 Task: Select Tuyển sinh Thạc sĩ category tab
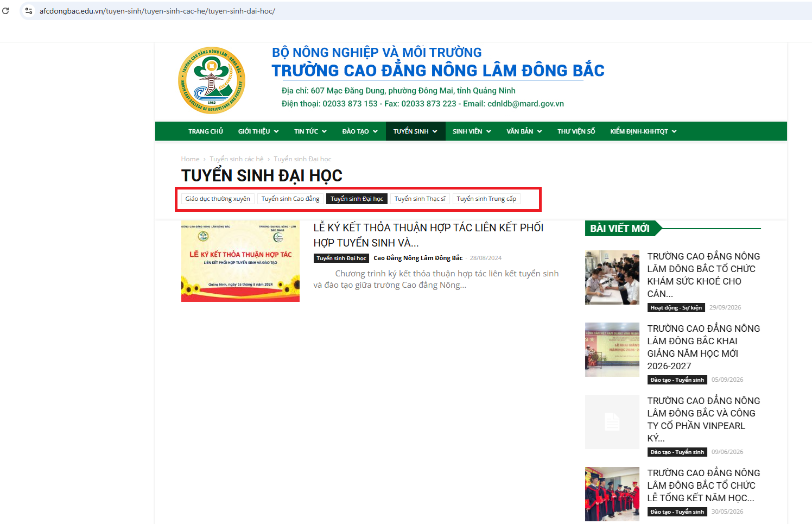point(420,199)
